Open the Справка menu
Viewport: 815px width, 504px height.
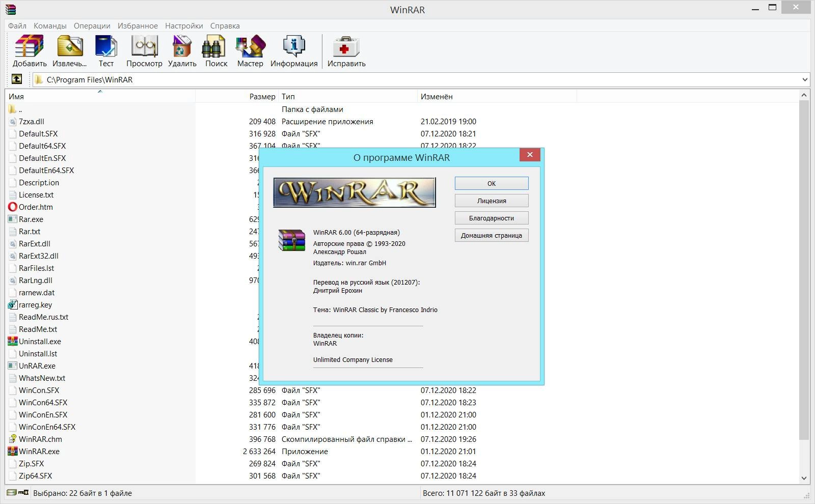(x=225, y=25)
